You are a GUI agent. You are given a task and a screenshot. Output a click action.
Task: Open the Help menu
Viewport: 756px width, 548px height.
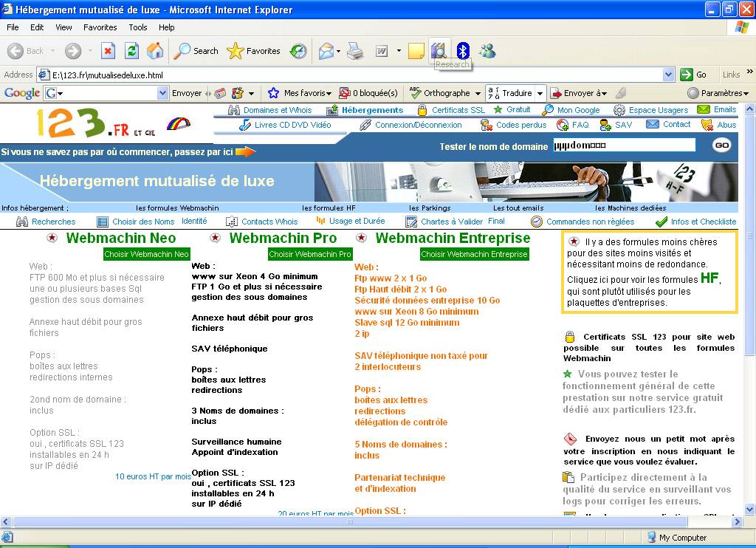point(166,27)
